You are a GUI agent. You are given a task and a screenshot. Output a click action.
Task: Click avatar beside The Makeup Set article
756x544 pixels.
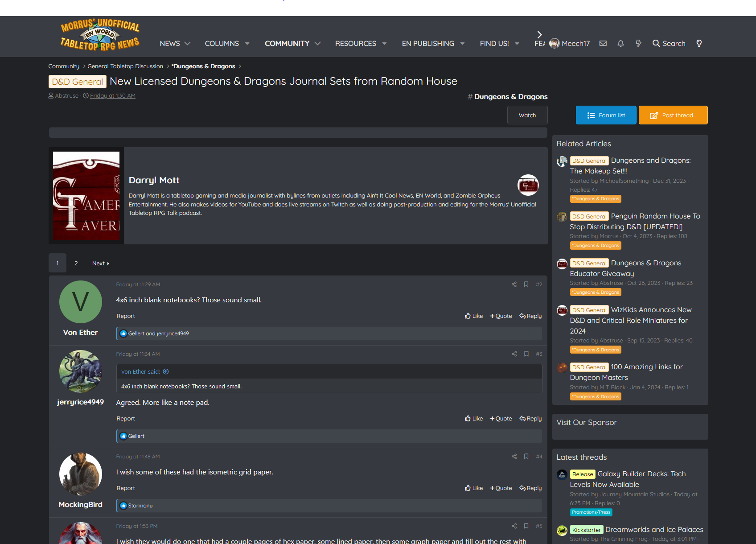point(562,161)
